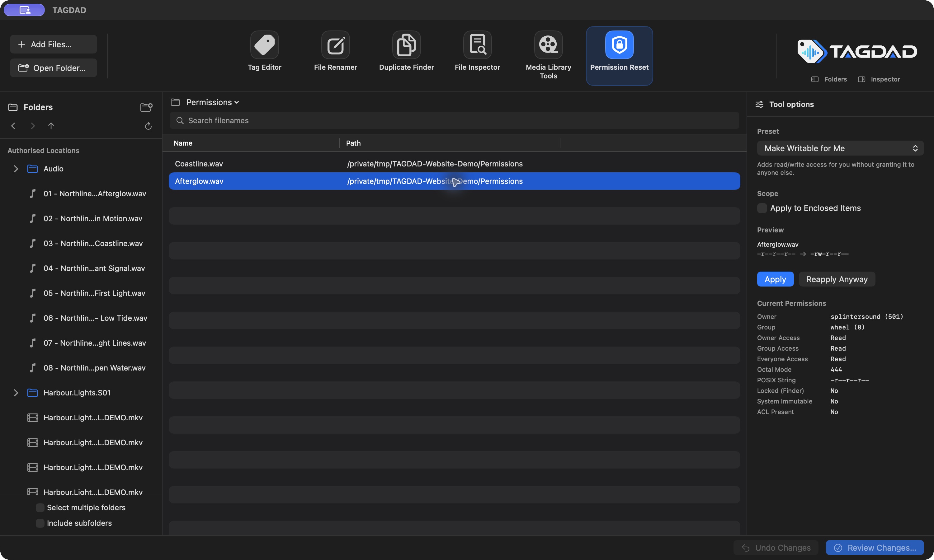
Task: Open Review Changes
Action: click(874, 548)
